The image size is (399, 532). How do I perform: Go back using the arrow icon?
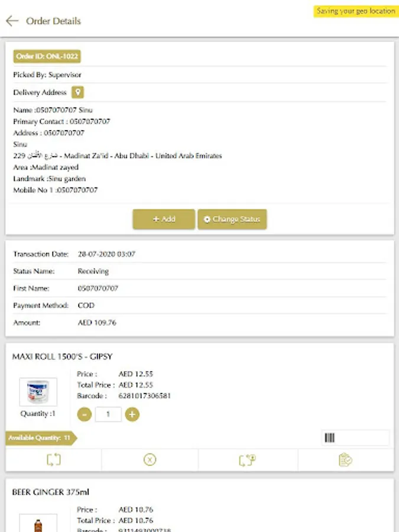[12, 21]
